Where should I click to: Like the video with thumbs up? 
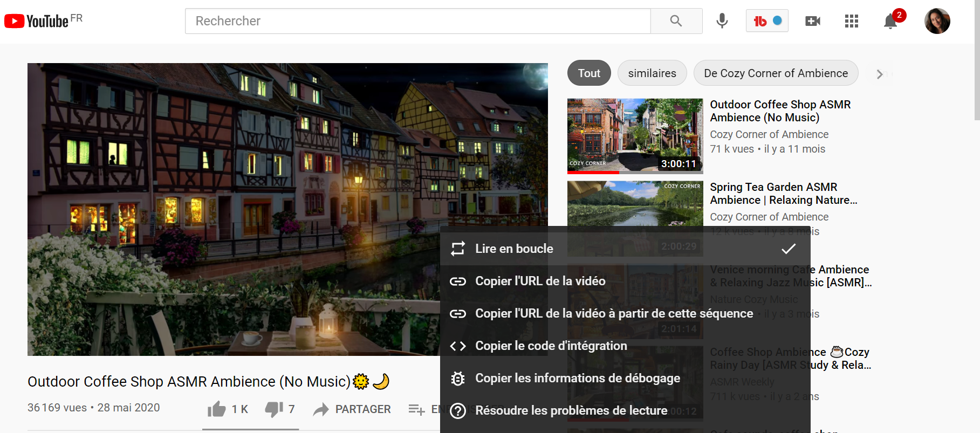click(217, 409)
